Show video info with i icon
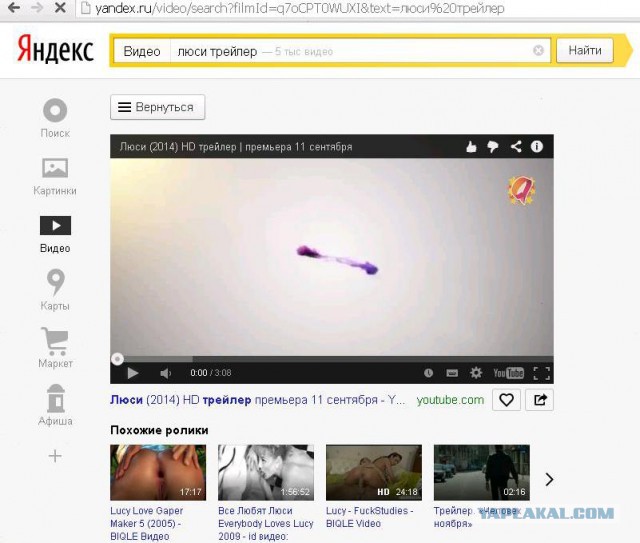 coord(537,146)
